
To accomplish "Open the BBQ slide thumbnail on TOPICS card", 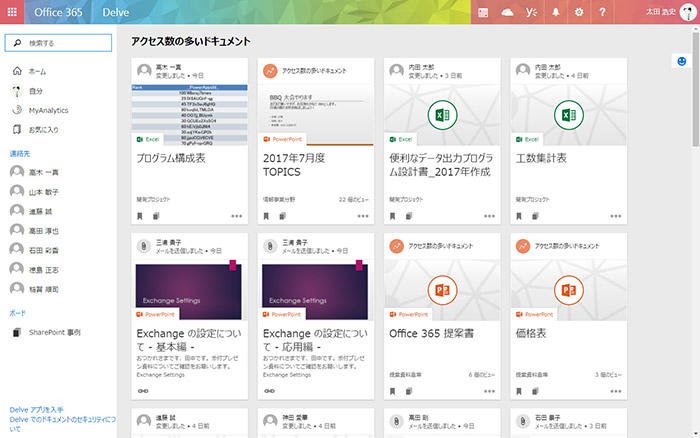I will coord(316,115).
